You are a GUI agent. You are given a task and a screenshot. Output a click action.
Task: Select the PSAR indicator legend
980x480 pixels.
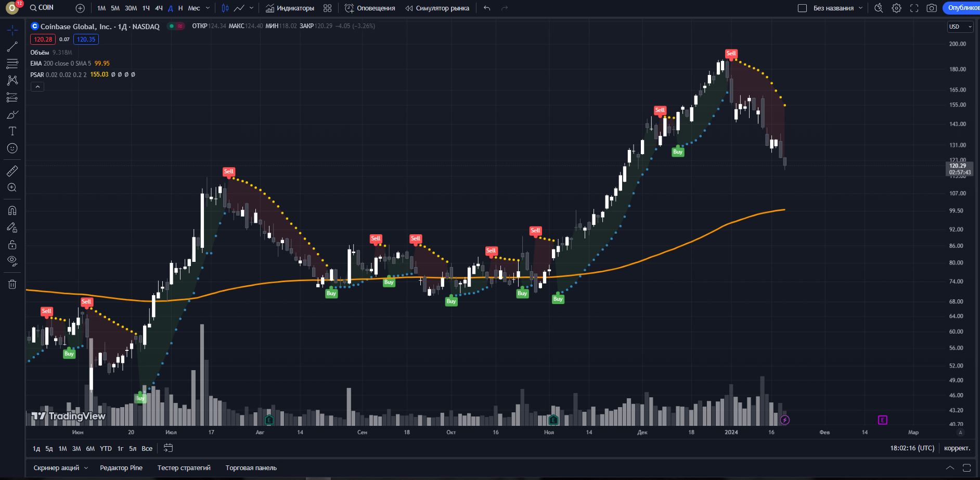pos(82,74)
